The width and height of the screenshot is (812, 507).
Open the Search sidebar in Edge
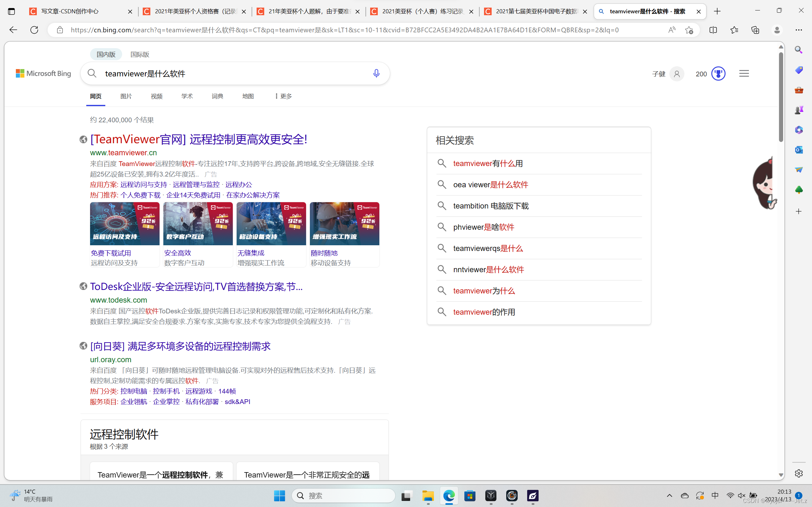tap(799, 49)
